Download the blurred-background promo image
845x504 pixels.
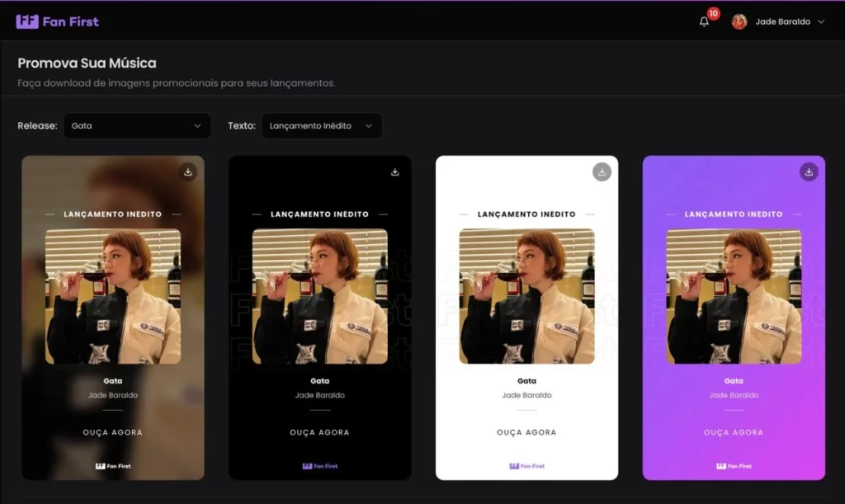click(188, 172)
